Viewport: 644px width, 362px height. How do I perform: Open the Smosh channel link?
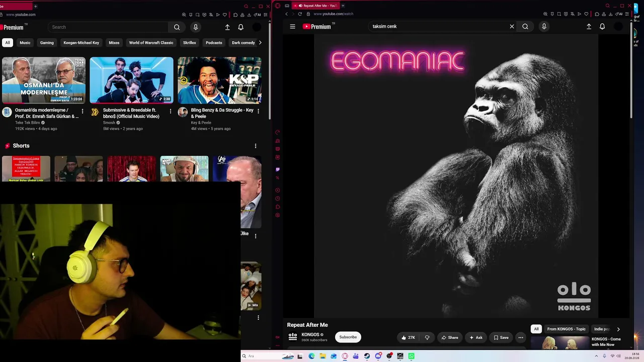coord(109,123)
